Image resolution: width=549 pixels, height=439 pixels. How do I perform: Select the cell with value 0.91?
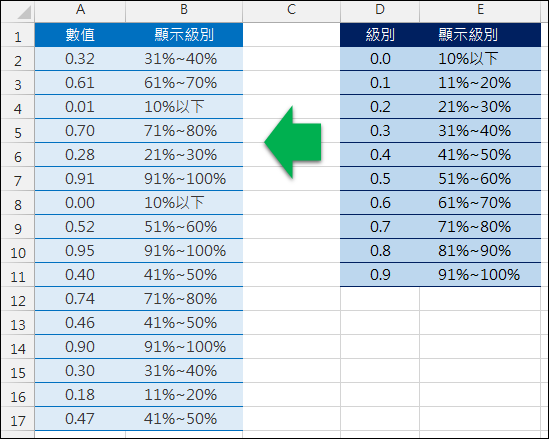click(80, 179)
